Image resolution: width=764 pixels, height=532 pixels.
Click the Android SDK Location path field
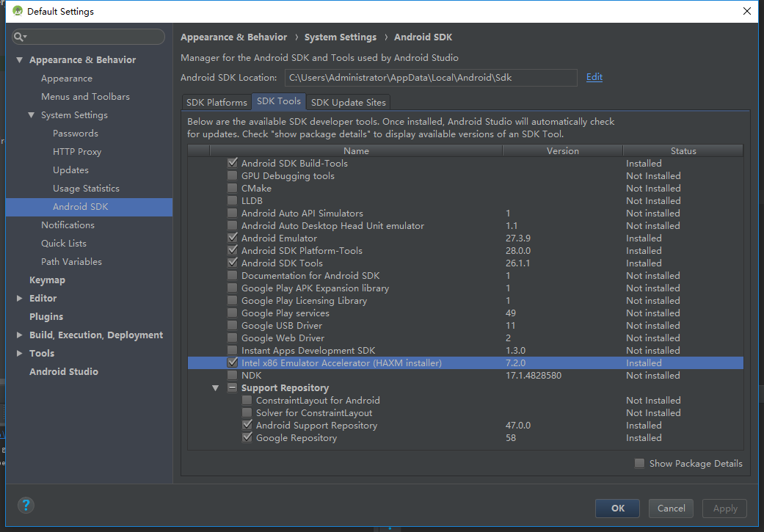coord(431,78)
